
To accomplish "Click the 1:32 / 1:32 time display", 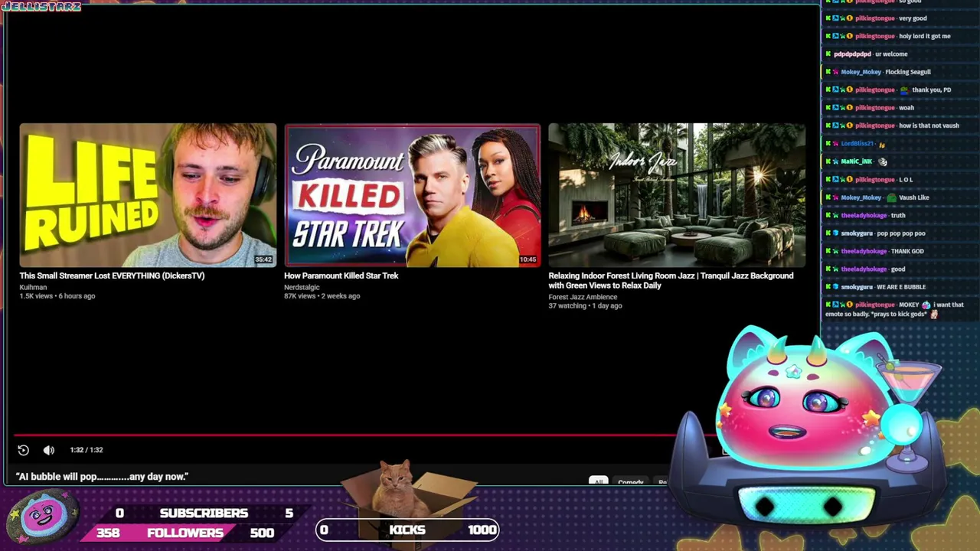I will pyautogui.click(x=87, y=450).
